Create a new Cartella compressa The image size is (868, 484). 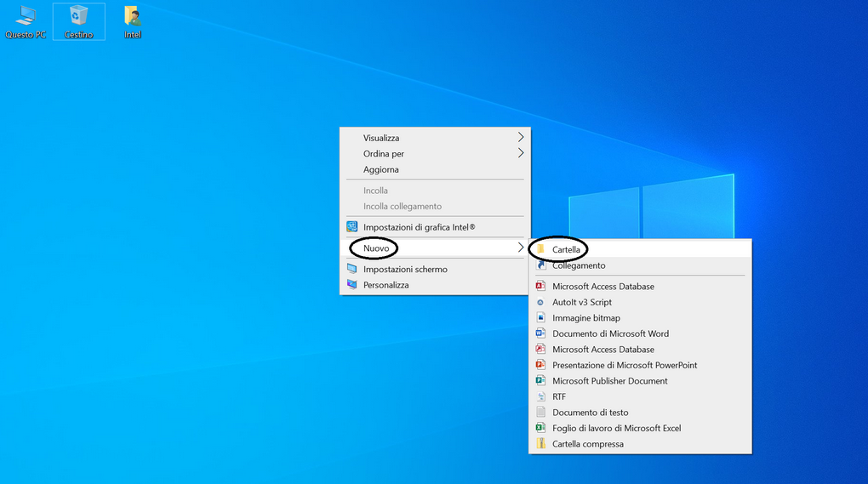tap(641, 444)
